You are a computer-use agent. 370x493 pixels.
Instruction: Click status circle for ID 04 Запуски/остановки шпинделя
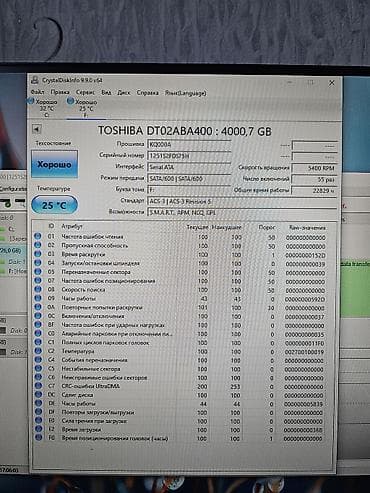[x=38, y=263]
